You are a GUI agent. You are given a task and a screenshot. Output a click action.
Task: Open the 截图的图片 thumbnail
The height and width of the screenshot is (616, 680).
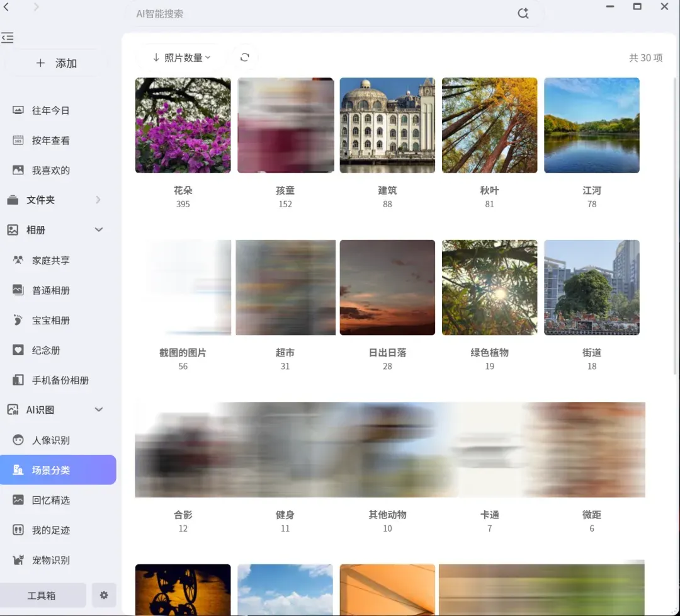tap(183, 288)
